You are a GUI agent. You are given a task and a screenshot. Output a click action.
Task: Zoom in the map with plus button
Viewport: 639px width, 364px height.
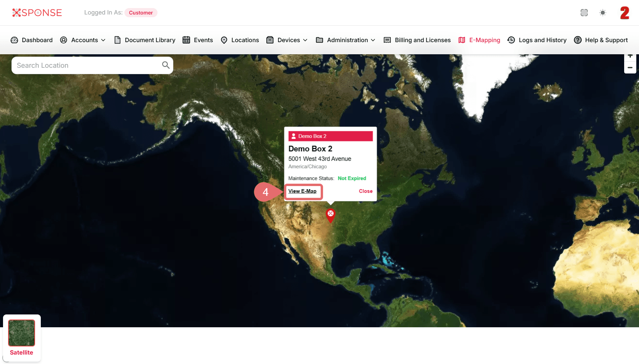click(x=630, y=57)
